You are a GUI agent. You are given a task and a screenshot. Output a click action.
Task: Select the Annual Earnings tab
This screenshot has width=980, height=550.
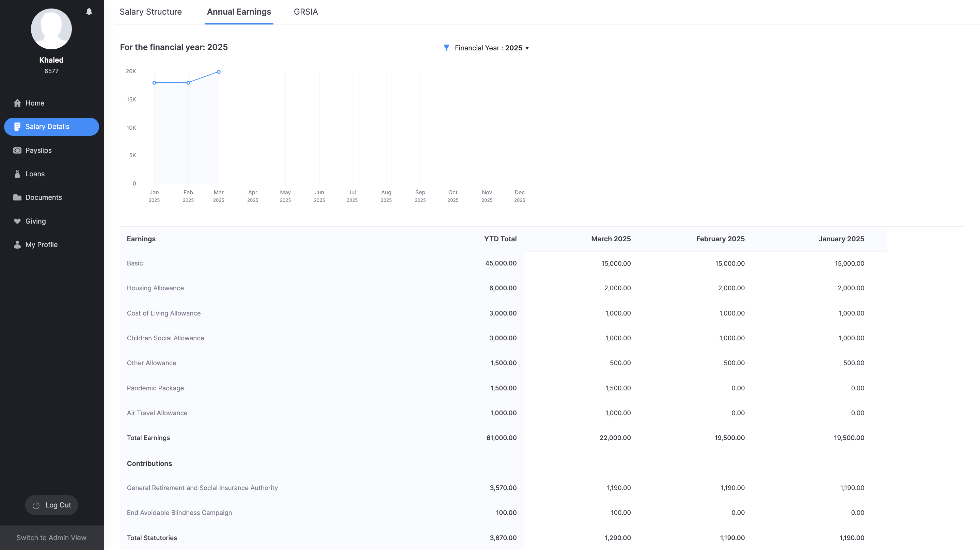pos(239,12)
